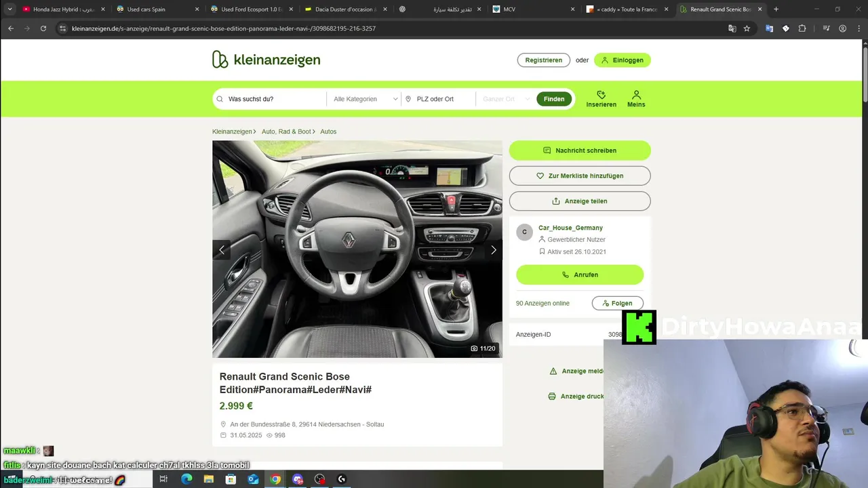The height and width of the screenshot is (488, 868).
Task: Open Logitech G Hub from the taskbar
Action: click(x=342, y=479)
